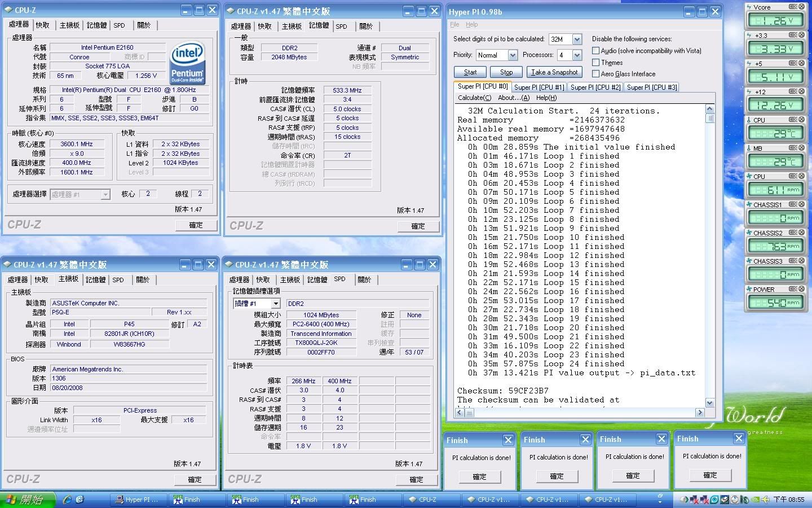Screen dimensions: 812x508
Task: Click the round X icon on the CHASSIS2 widget
Action: [x=801, y=233]
